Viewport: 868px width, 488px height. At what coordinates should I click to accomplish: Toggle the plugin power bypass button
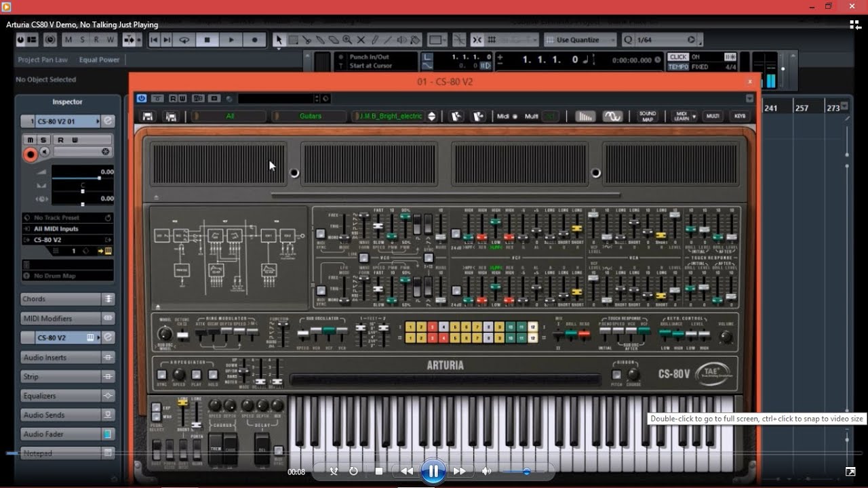click(x=141, y=98)
